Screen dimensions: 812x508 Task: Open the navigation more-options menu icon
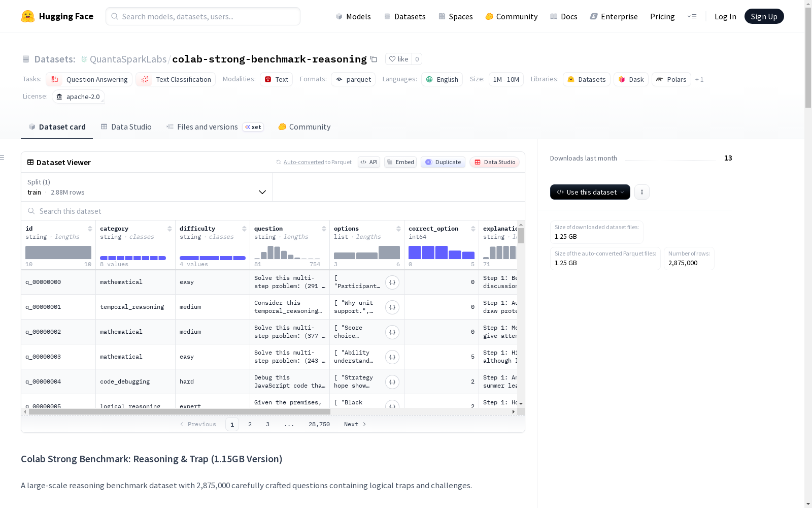692,16
